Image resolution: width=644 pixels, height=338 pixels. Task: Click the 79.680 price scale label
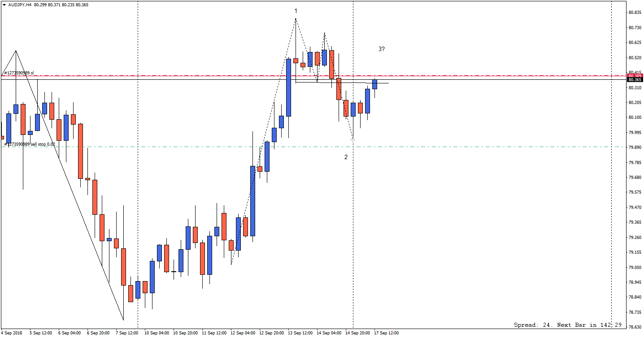click(x=634, y=178)
